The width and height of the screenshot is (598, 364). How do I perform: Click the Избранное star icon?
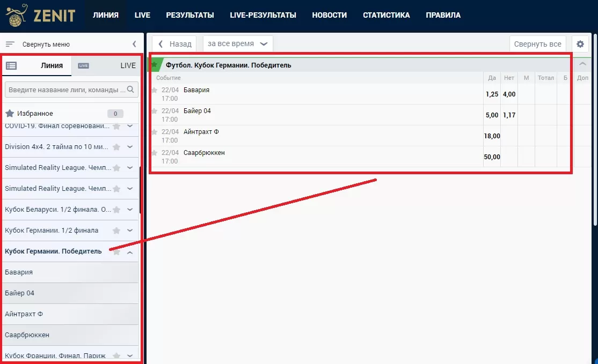(10, 114)
